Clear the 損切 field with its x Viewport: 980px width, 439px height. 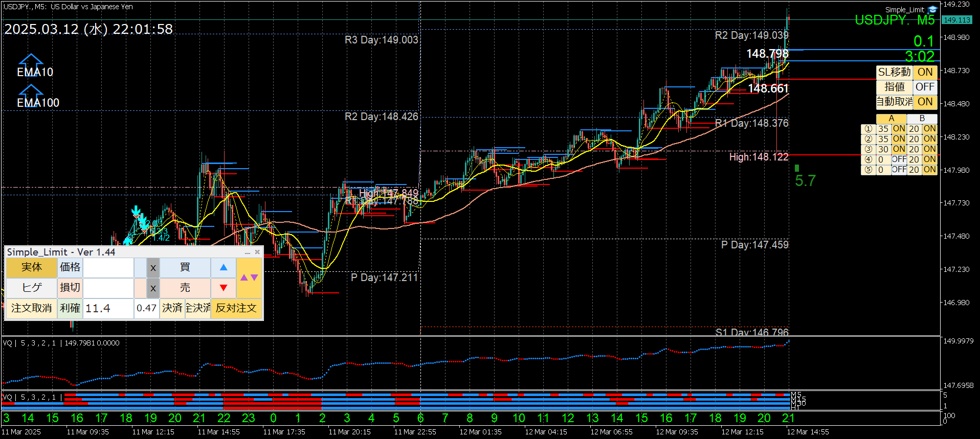point(153,288)
